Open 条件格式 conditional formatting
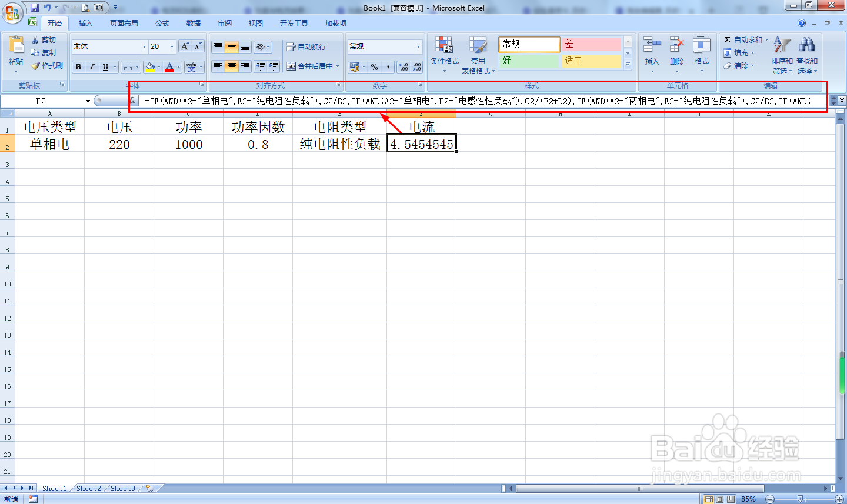847x504 pixels. pos(444,54)
